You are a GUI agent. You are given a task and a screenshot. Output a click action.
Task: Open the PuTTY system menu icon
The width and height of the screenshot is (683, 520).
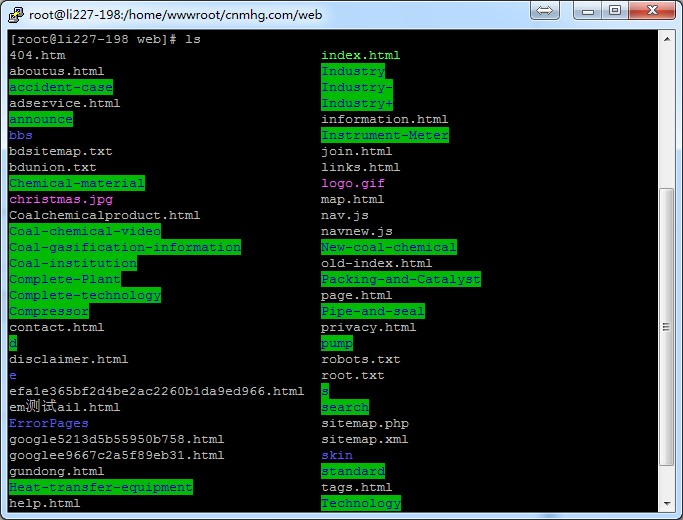pos(14,13)
